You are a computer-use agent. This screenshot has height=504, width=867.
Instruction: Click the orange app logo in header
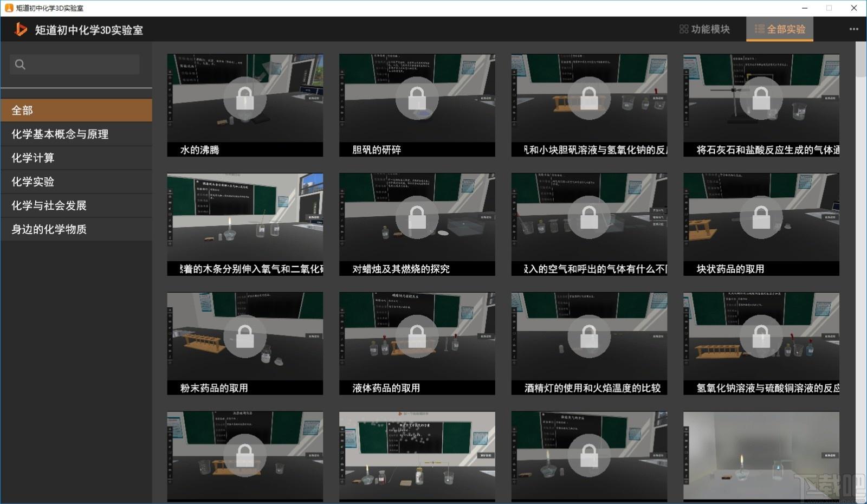pyautogui.click(x=21, y=29)
